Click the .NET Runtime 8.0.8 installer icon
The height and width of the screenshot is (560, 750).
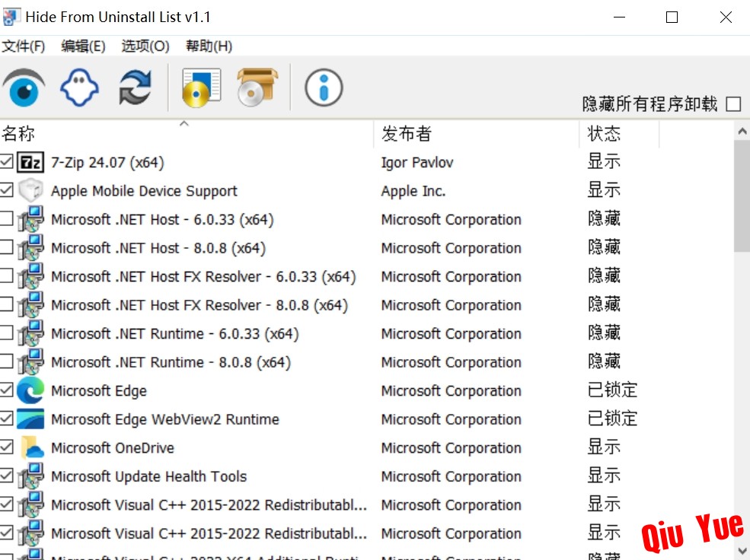(x=30, y=362)
